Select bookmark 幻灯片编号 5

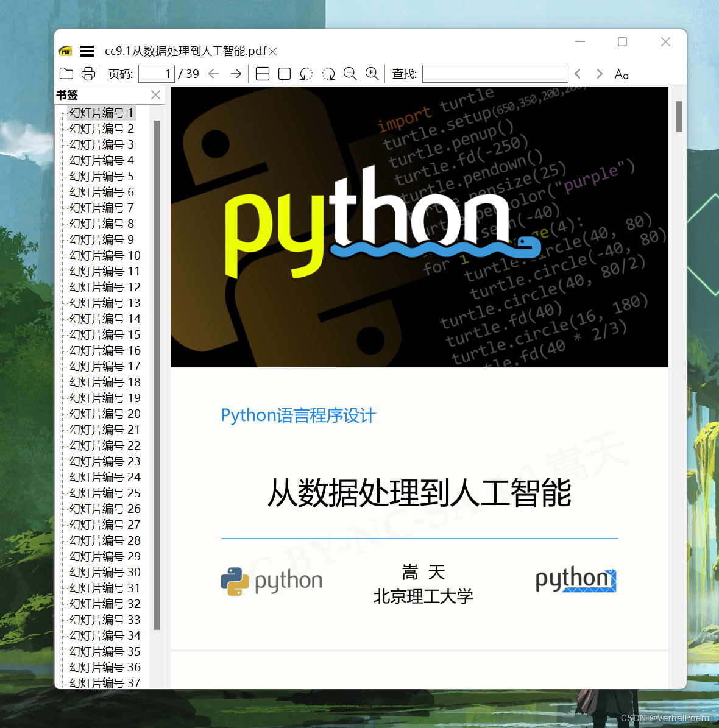[102, 177]
